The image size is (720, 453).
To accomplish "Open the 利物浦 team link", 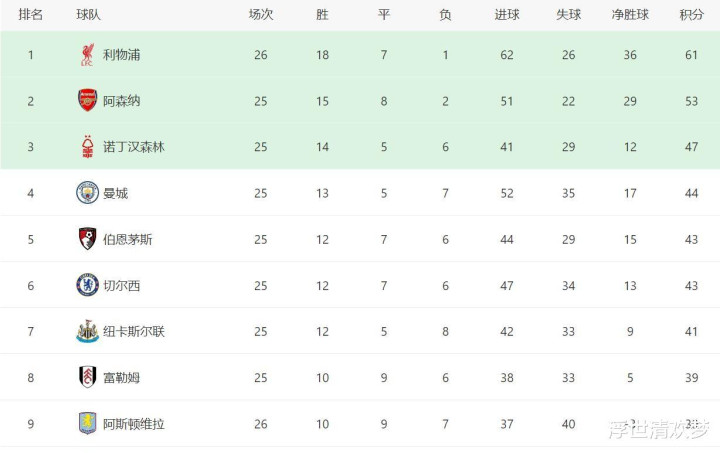I will (121, 55).
